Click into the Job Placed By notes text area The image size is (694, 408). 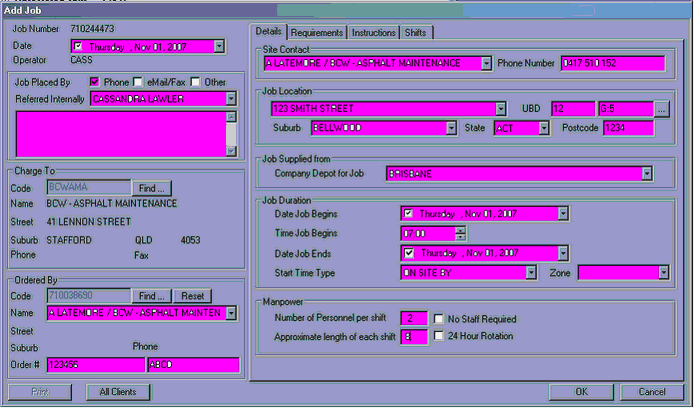coord(121,134)
